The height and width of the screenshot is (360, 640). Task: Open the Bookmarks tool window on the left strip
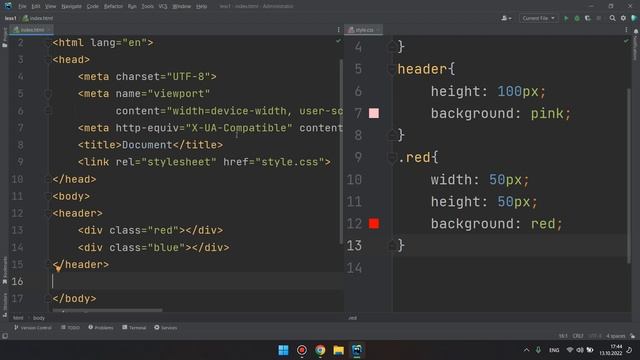click(4, 270)
